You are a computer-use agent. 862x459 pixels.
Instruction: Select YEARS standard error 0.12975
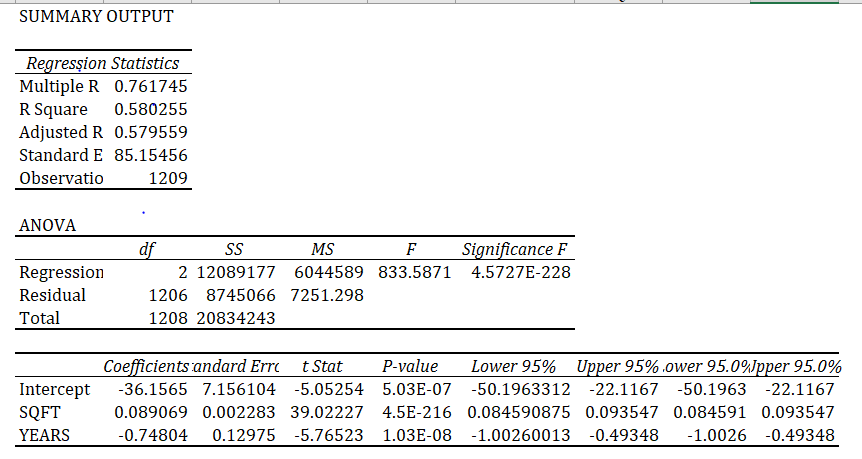click(244, 435)
